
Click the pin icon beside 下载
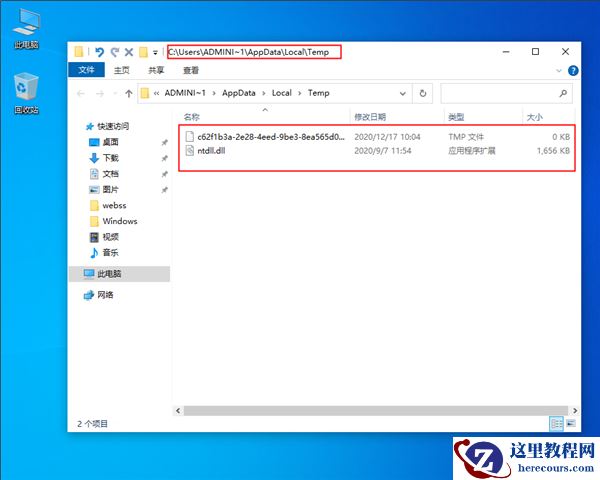pos(165,158)
